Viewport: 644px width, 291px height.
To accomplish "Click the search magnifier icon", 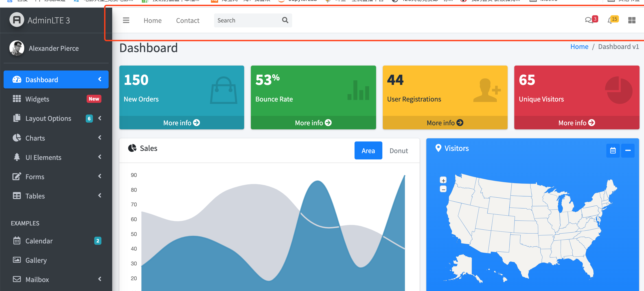I will [x=285, y=20].
